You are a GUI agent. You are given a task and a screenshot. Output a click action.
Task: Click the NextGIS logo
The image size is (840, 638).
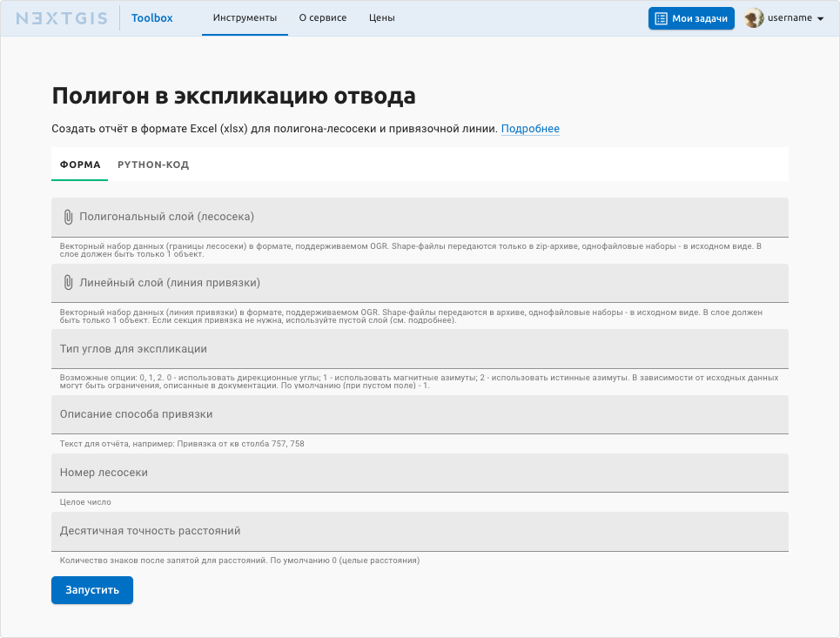coord(62,18)
